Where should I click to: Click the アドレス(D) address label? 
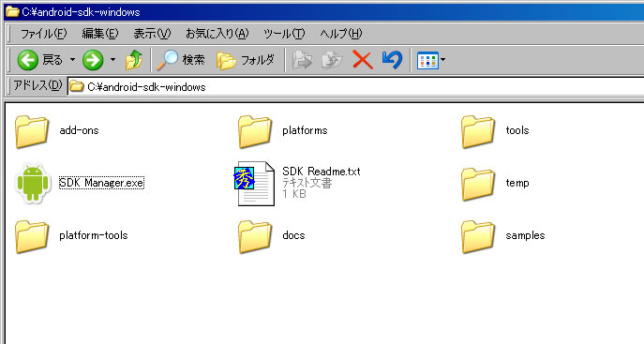pos(37,85)
